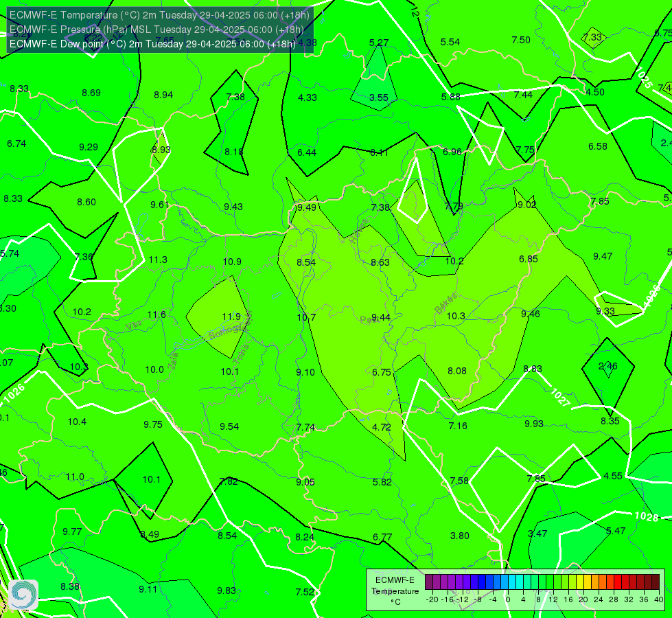Click the 7.44 temperature value
Screen dimensions: 672x618
(523, 95)
